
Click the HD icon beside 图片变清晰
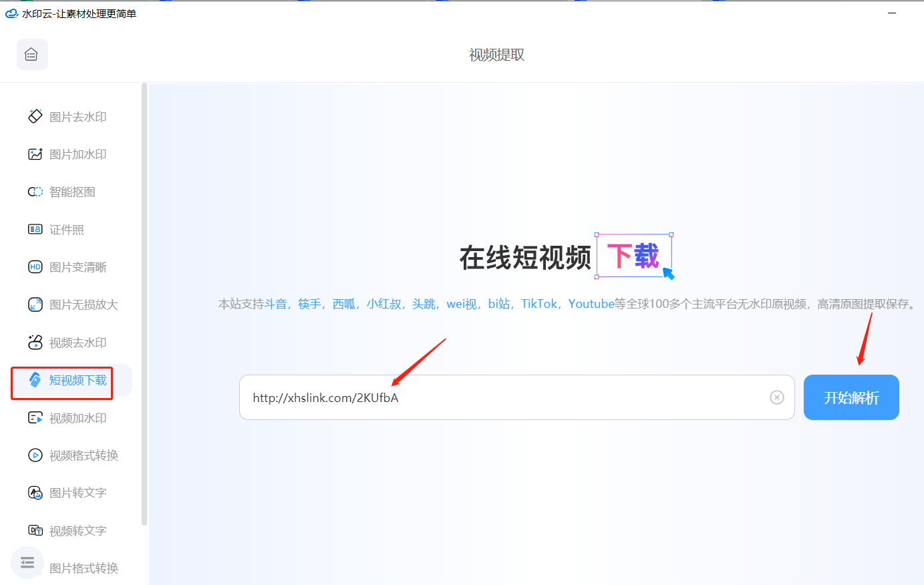pos(35,267)
